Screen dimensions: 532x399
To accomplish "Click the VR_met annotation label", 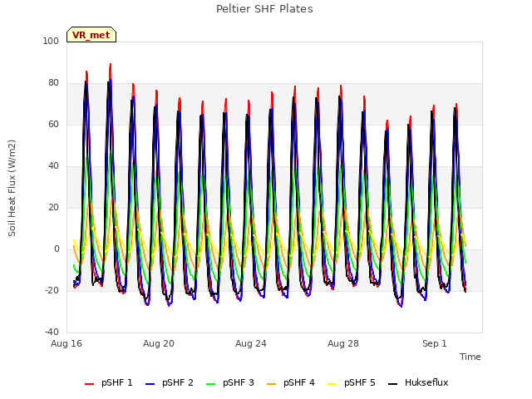I will pyautogui.click(x=91, y=35).
